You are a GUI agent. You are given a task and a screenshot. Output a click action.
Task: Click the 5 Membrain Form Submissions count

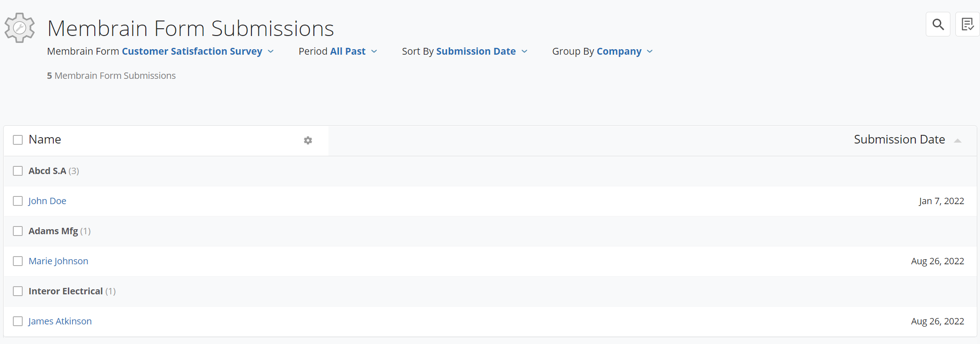point(111,76)
